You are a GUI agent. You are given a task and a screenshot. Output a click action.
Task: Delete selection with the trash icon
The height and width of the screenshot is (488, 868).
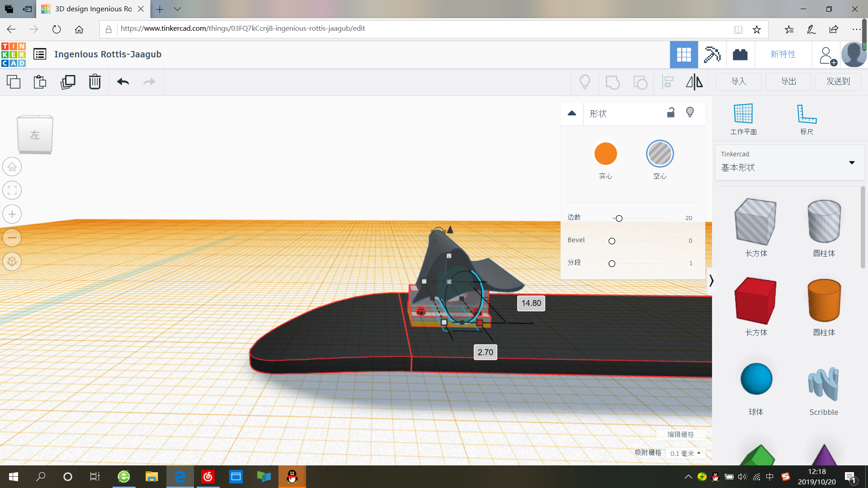(x=95, y=82)
